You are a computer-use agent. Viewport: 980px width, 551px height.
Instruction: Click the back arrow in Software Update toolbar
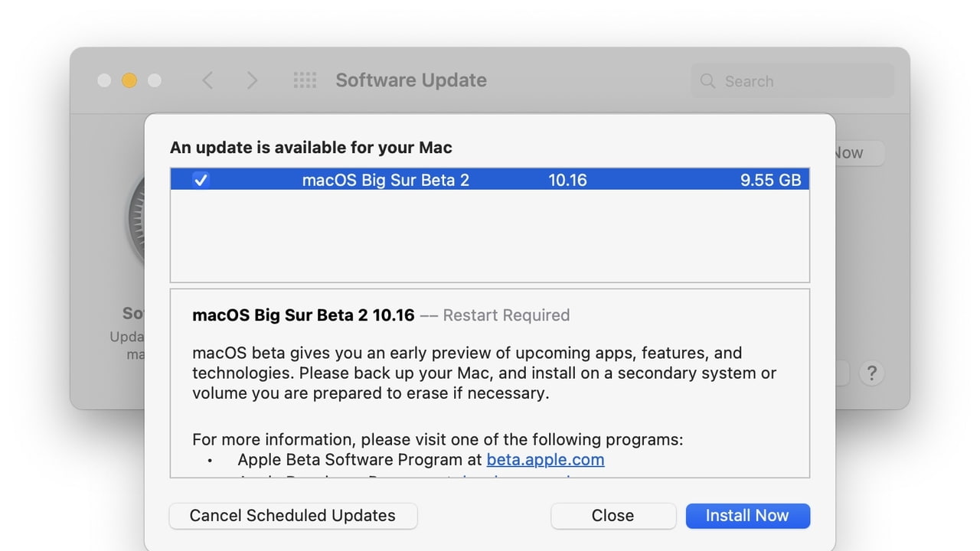(207, 80)
